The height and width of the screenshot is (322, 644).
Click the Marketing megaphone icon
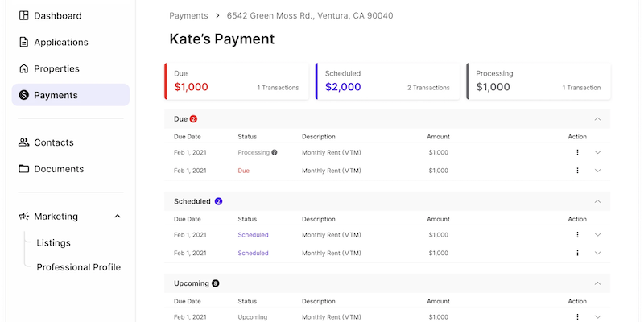click(x=24, y=217)
